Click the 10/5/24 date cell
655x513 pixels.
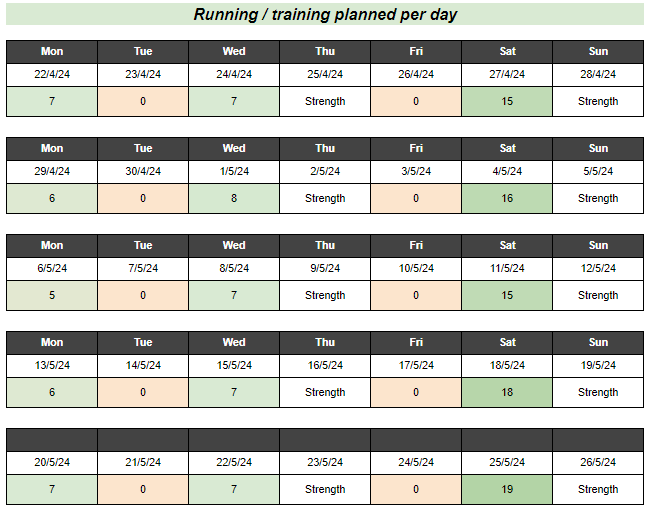416,268
